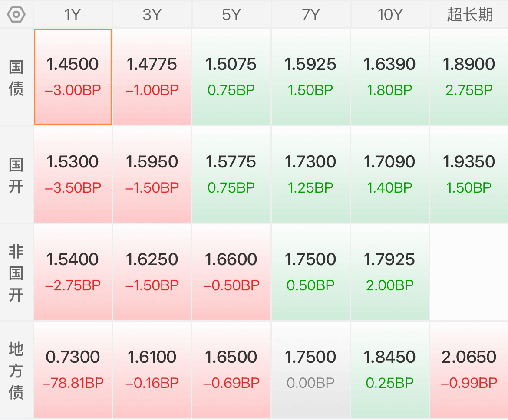Select the 10Y column header
Image resolution: width=508 pixels, height=420 pixels.
(x=390, y=15)
